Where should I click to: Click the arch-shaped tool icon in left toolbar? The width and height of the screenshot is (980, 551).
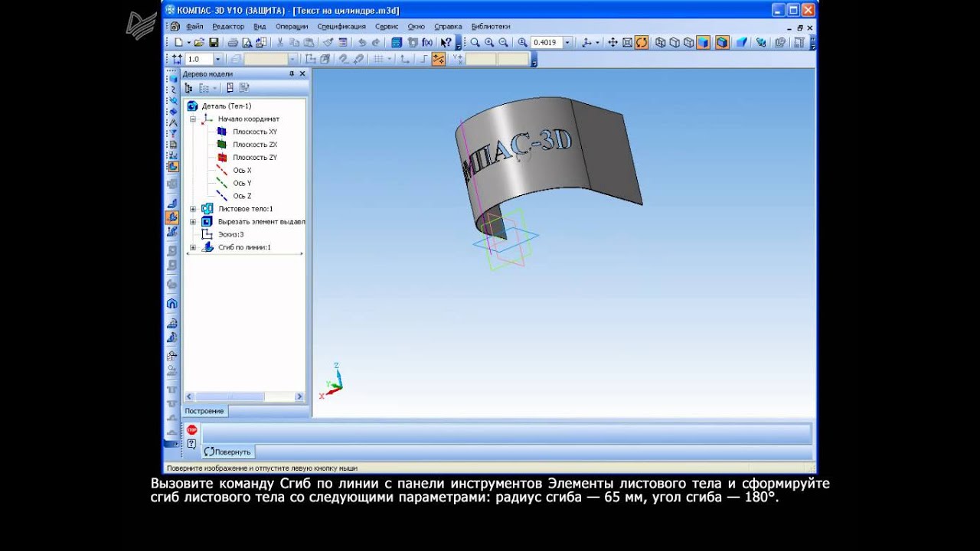[172, 304]
